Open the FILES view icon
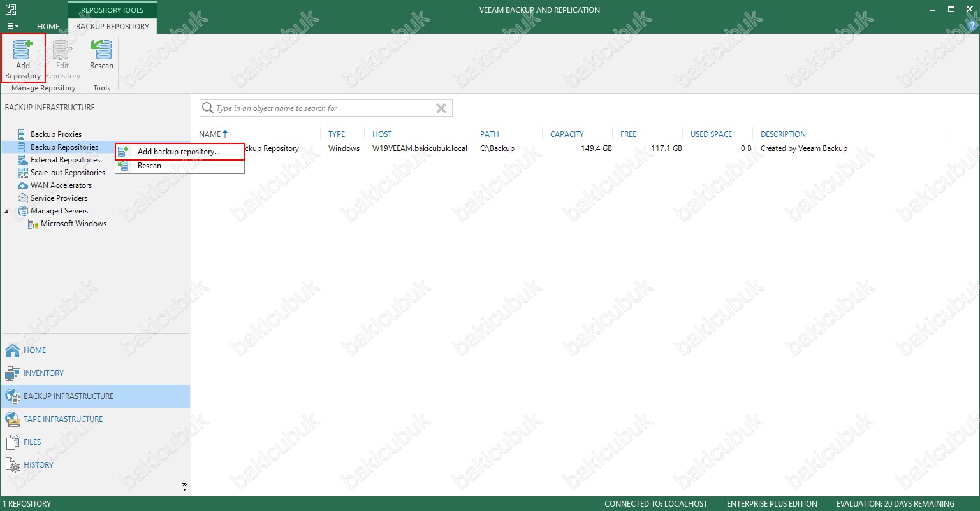The image size is (980, 511). click(x=13, y=442)
